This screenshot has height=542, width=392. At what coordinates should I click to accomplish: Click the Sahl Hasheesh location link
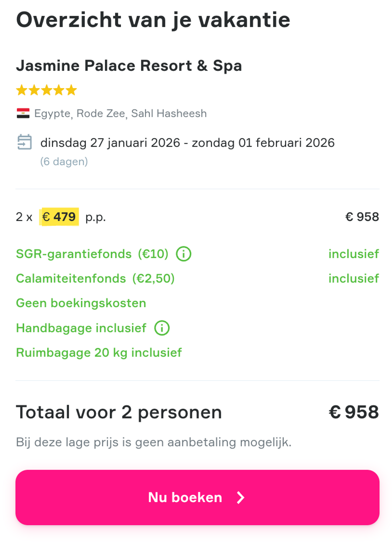169,113
